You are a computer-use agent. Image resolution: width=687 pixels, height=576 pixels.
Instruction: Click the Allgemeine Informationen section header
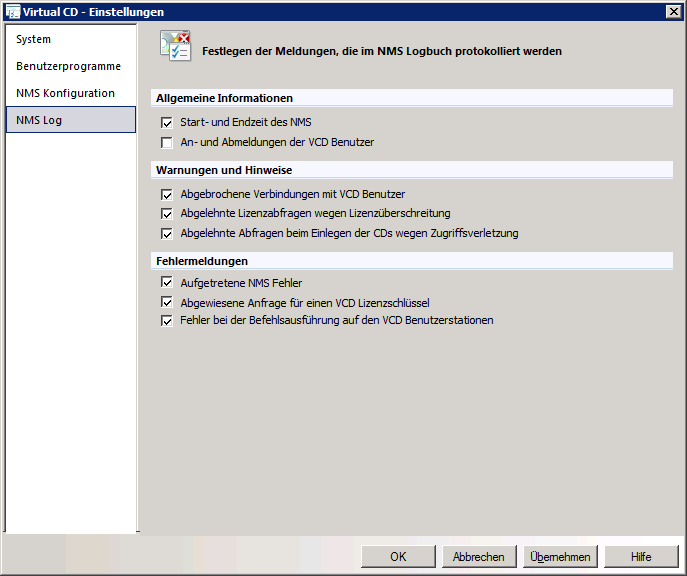412,98
